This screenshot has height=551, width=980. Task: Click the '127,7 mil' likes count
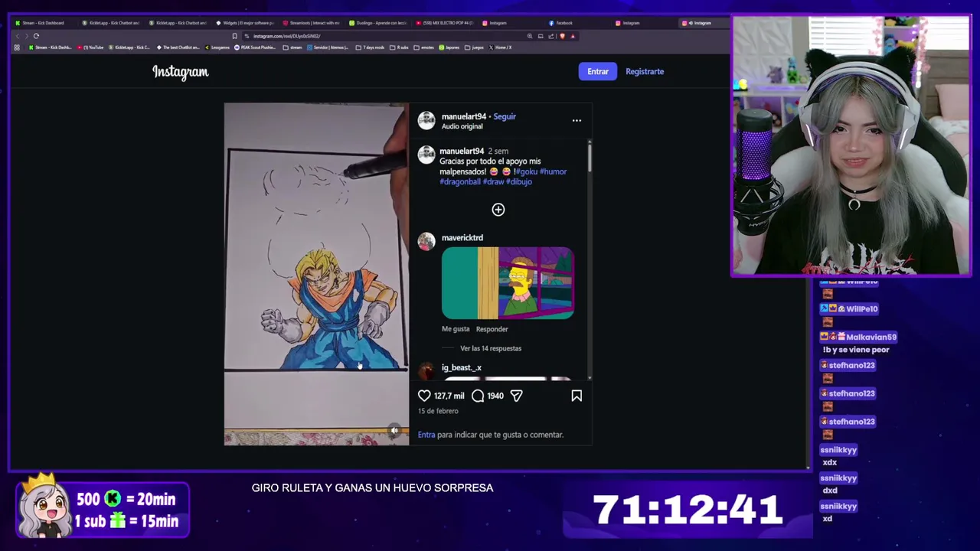(x=449, y=396)
